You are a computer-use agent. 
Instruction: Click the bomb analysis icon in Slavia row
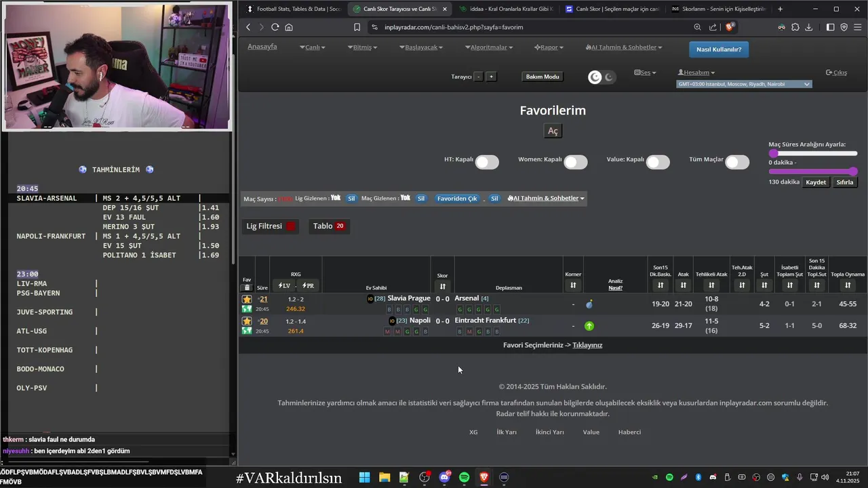(589, 304)
